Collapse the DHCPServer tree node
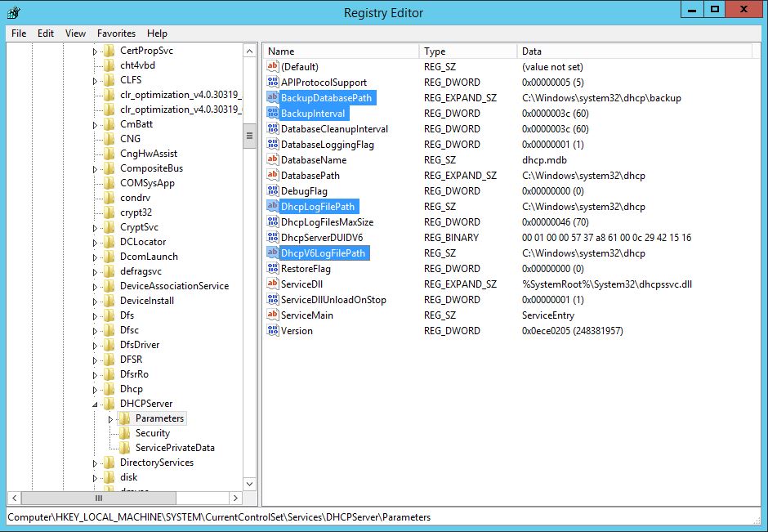Screen dimensions: 768x532 [95, 404]
